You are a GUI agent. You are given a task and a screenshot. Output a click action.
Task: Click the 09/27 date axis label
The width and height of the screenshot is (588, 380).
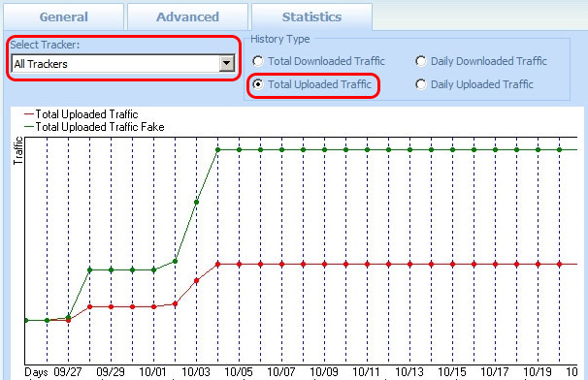pyautogui.click(x=68, y=372)
